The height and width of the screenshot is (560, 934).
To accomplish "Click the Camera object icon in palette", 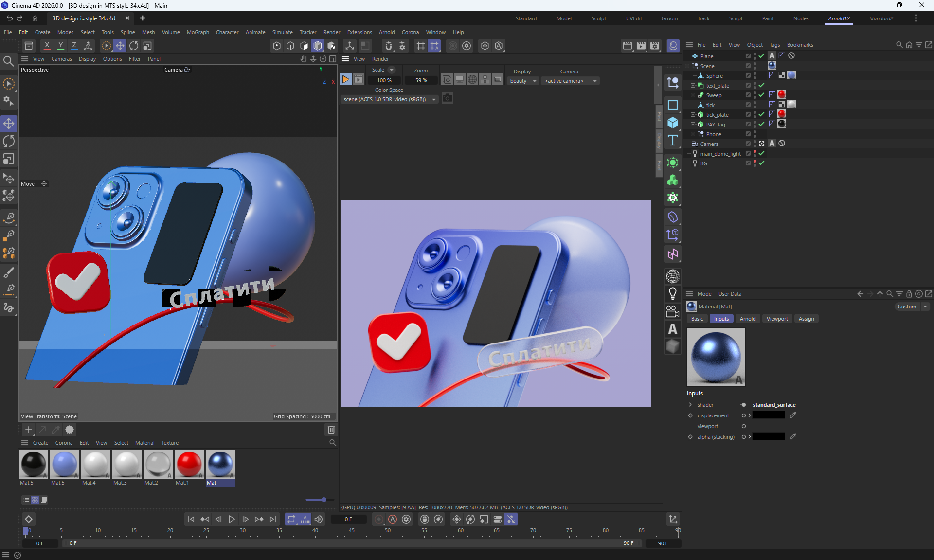I will [x=673, y=311].
